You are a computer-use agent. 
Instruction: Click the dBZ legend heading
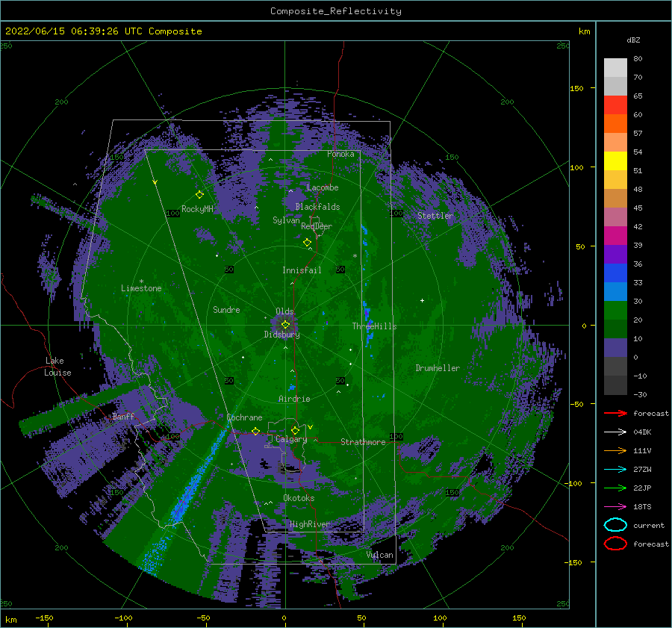[633, 40]
